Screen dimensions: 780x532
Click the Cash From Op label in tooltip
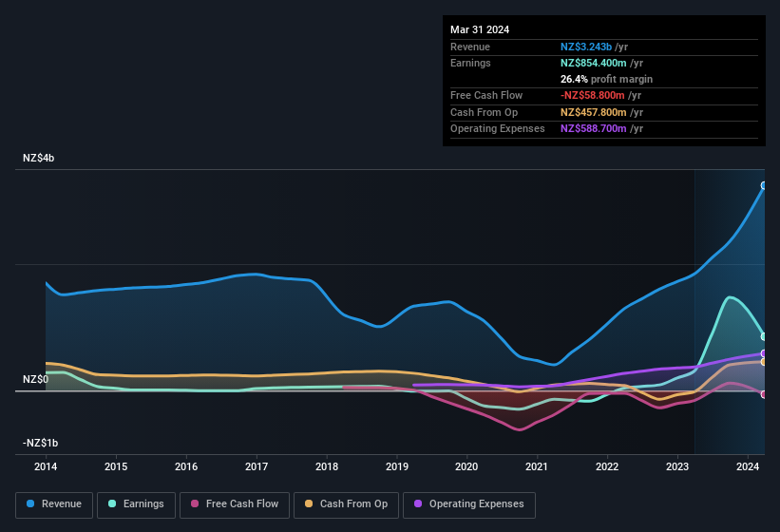(484, 112)
